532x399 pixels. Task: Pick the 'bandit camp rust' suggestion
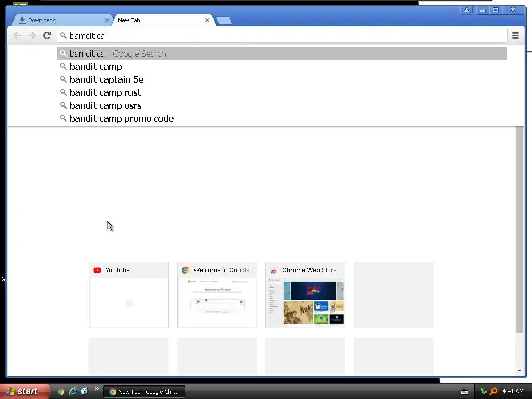[282, 92]
